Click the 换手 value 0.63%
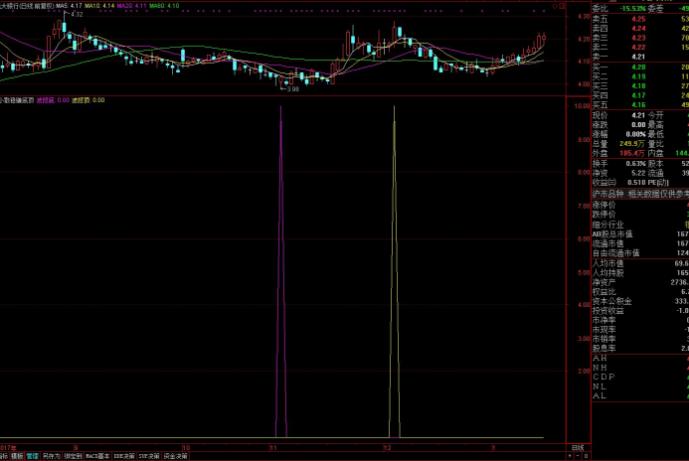 636,164
